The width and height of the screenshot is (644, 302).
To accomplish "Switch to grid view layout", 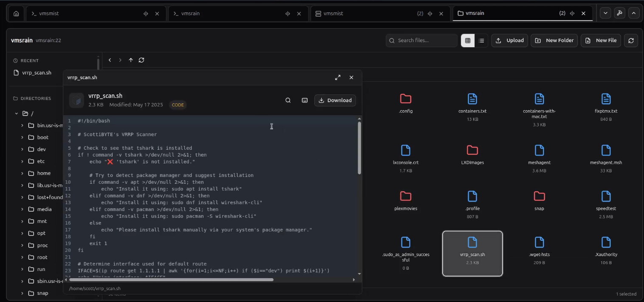I will click(468, 40).
